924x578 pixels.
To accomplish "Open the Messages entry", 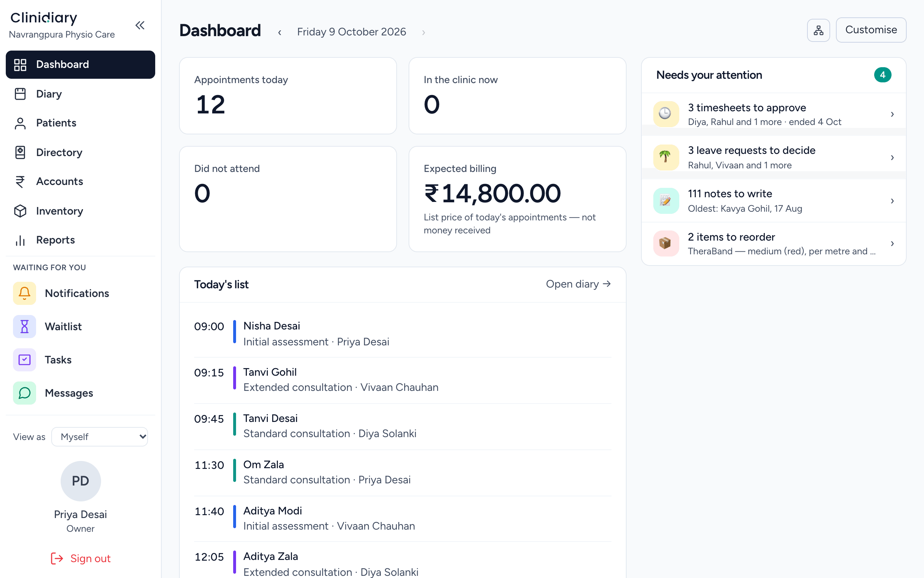I will [80, 393].
